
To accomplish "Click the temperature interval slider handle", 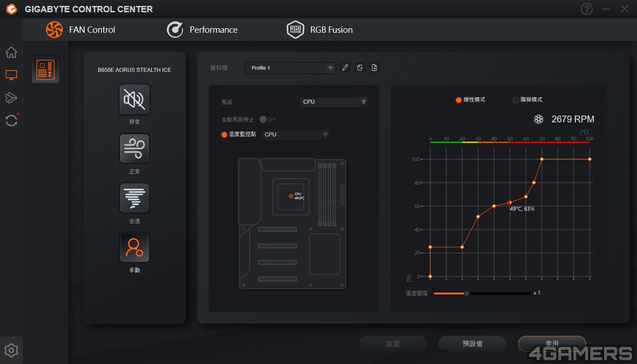I will pos(466,293).
